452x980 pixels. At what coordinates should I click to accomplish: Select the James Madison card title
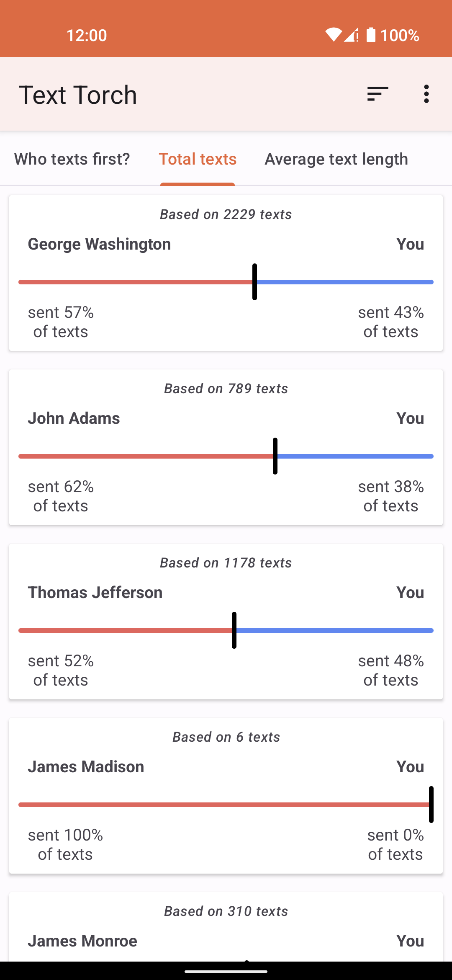(x=86, y=767)
